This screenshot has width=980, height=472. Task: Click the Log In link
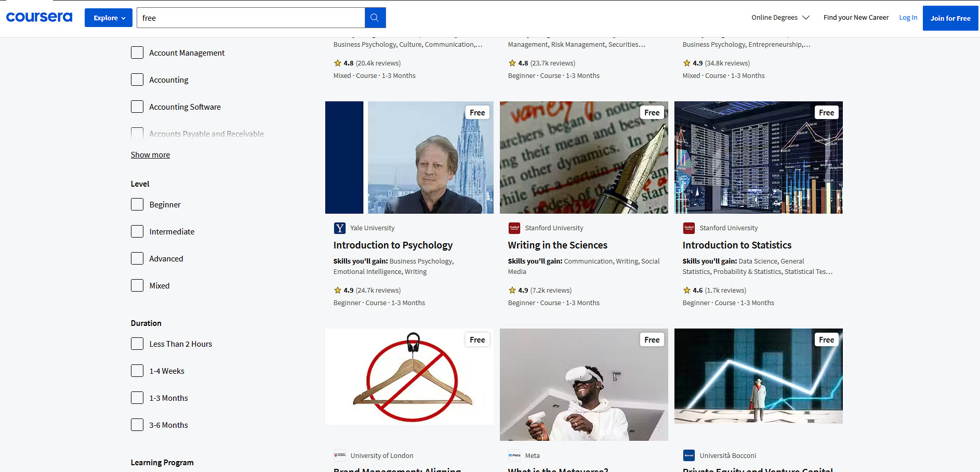[908, 18]
